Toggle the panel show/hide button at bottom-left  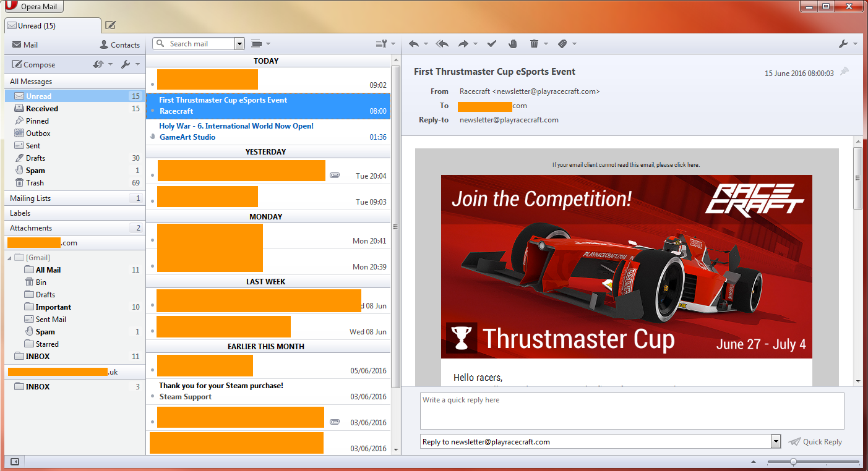15,462
